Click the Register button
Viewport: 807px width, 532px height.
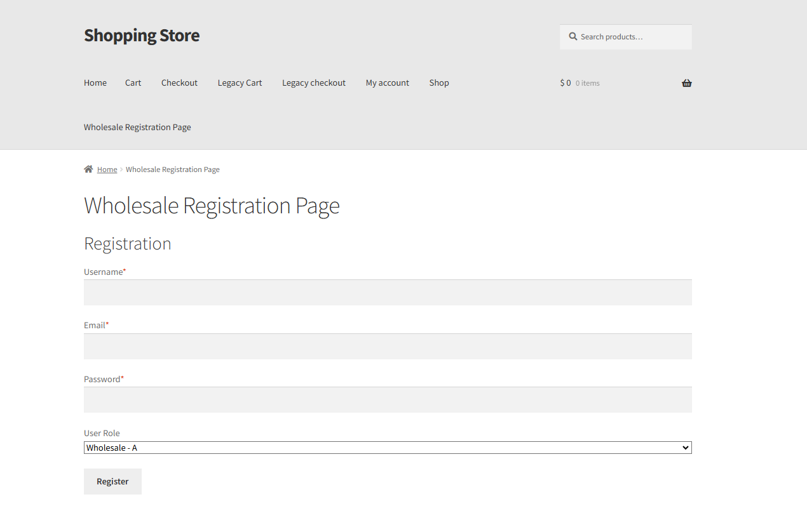(x=112, y=481)
